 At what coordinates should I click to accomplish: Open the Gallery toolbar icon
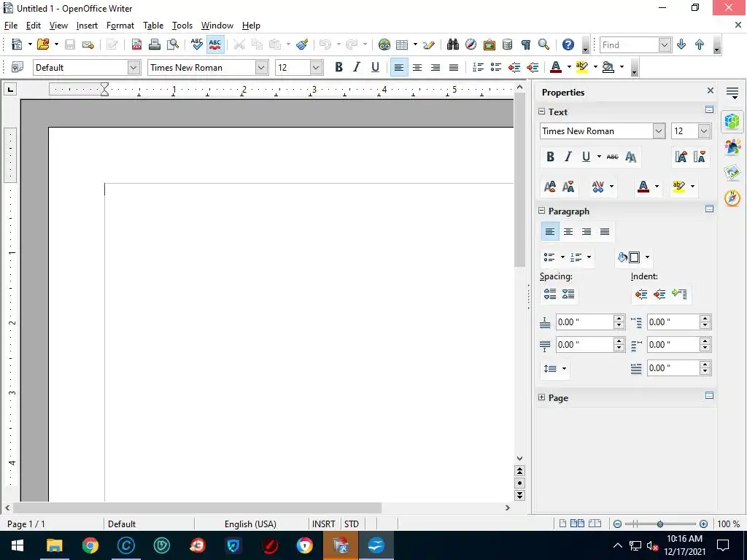pos(489,44)
